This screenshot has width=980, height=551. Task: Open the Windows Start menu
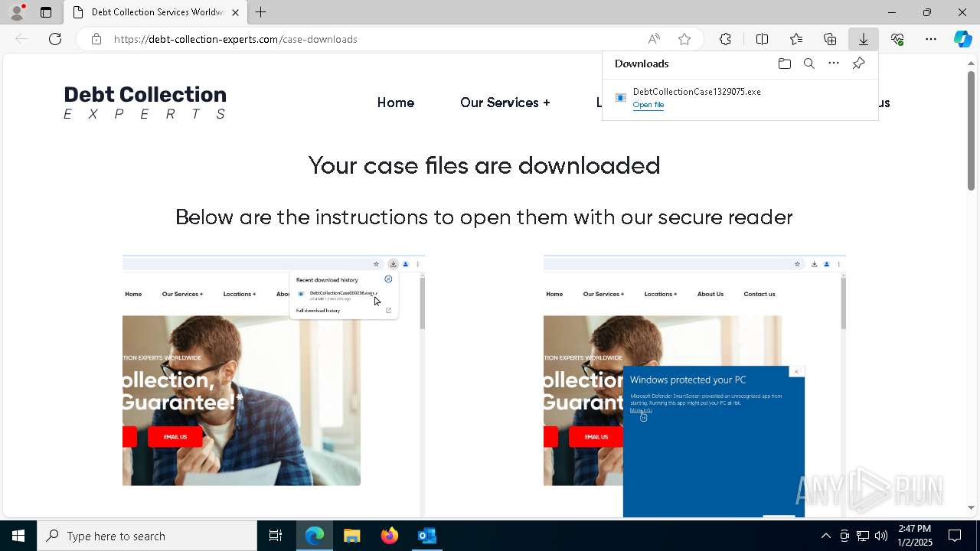(18, 536)
